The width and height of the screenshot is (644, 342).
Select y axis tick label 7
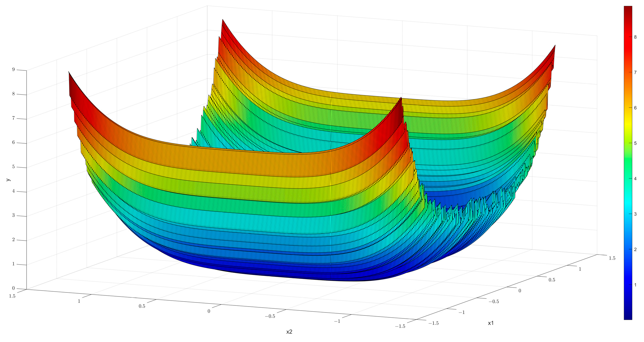(13, 118)
